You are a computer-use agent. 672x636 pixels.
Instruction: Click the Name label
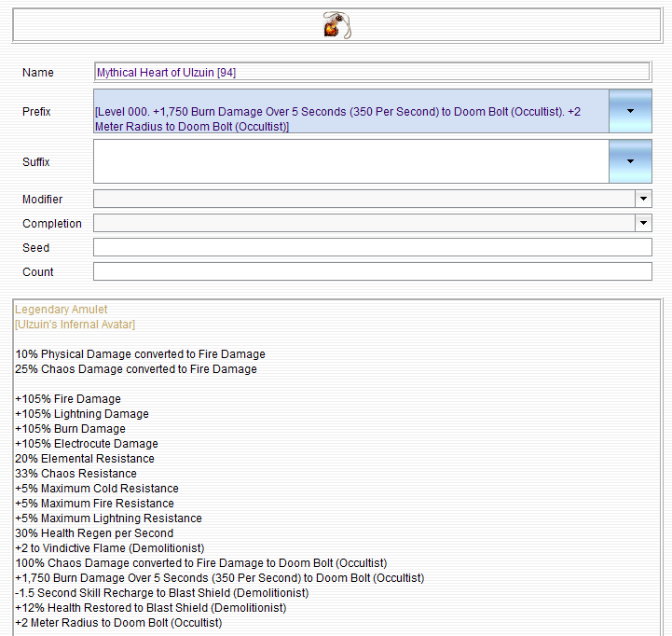37,73
